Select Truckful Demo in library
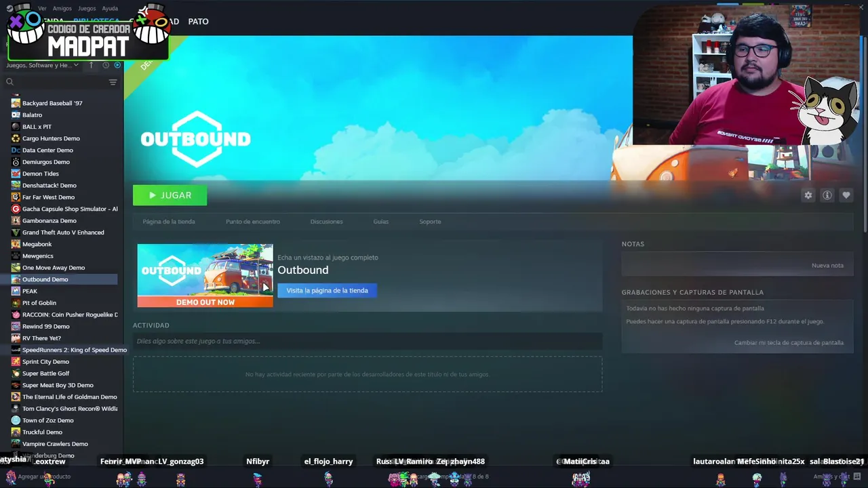 coord(42,432)
